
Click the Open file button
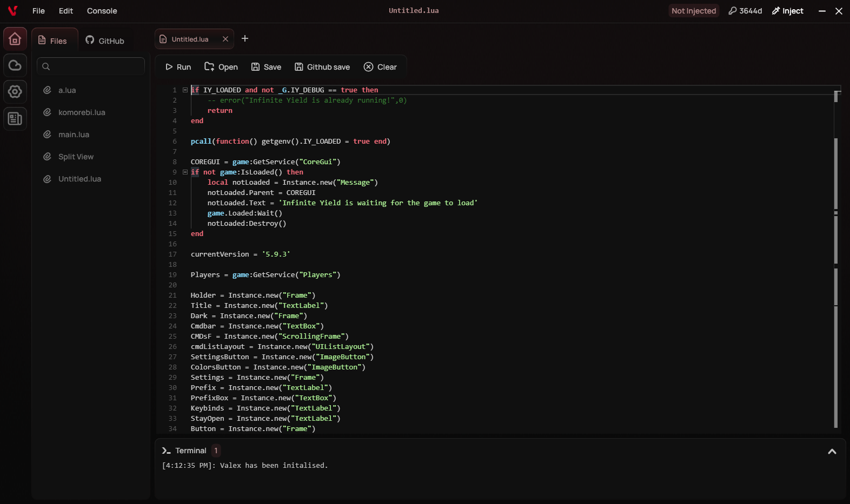click(x=221, y=67)
